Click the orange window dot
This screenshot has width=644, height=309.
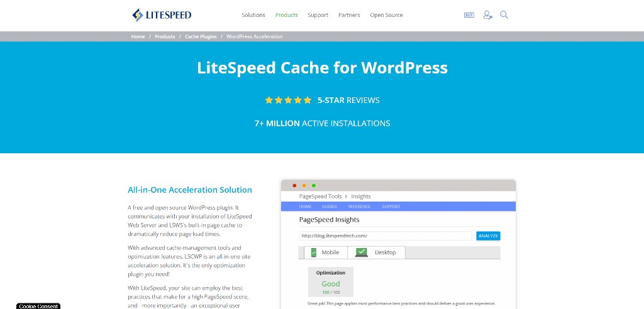click(x=304, y=186)
